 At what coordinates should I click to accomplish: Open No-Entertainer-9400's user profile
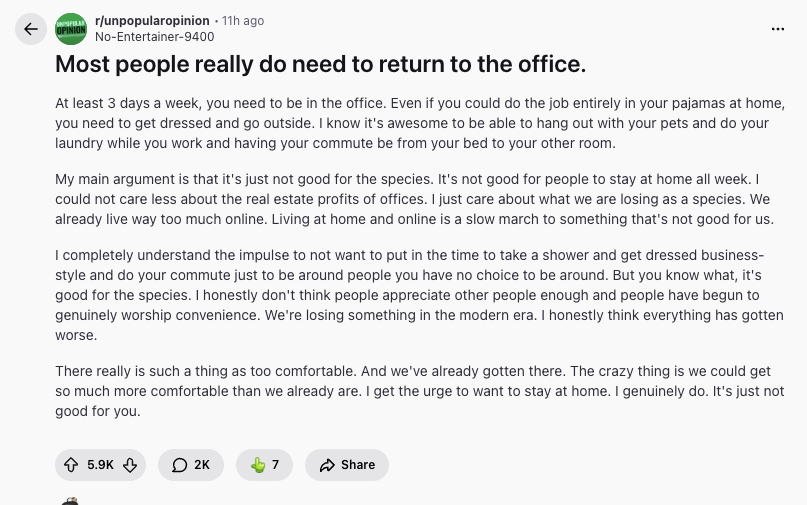[154, 37]
